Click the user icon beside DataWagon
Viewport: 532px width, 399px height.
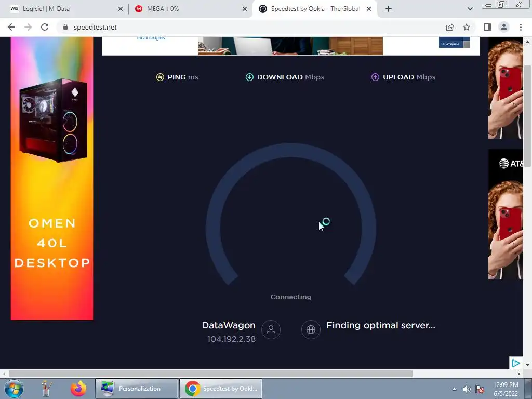point(271,329)
